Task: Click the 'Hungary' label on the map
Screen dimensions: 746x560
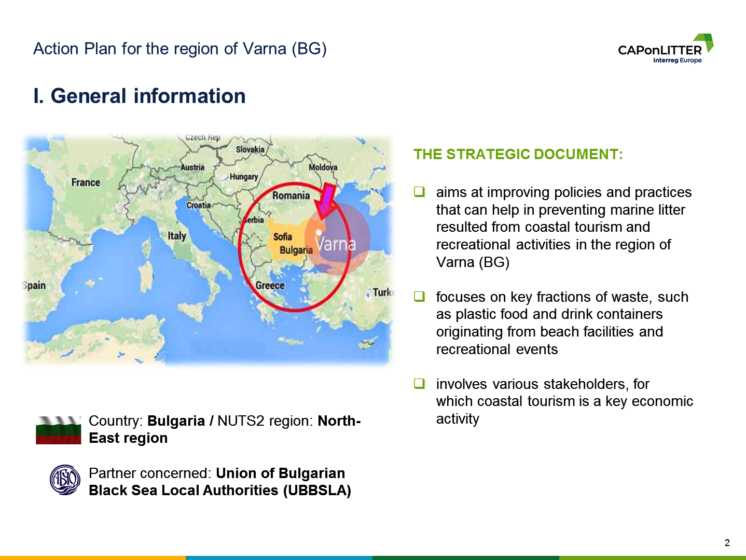Action: (244, 177)
